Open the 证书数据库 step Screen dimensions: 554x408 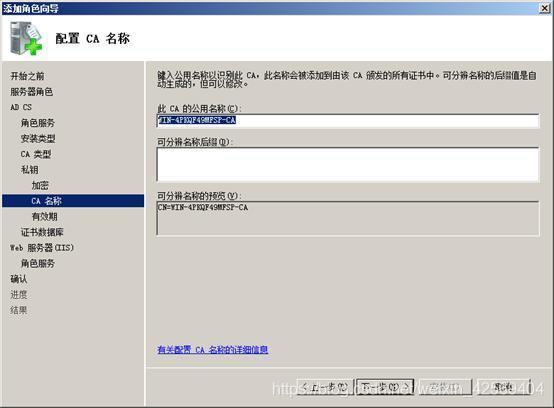pos(42,232)
